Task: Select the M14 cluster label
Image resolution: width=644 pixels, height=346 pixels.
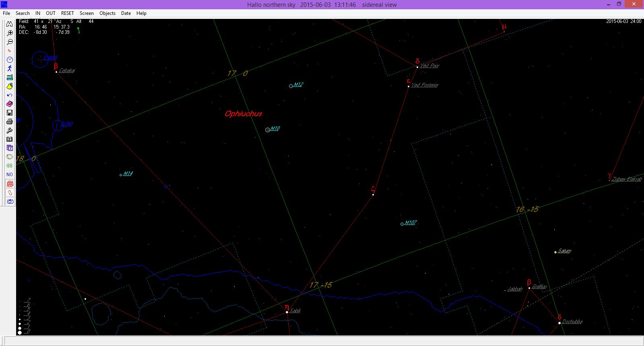Action: (x=128, y=173)
